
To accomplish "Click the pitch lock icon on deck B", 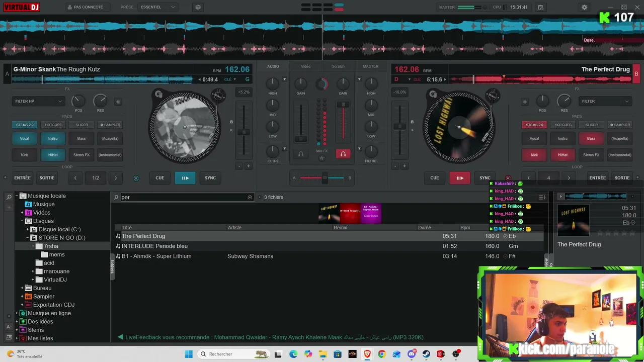I will (412, 122).
